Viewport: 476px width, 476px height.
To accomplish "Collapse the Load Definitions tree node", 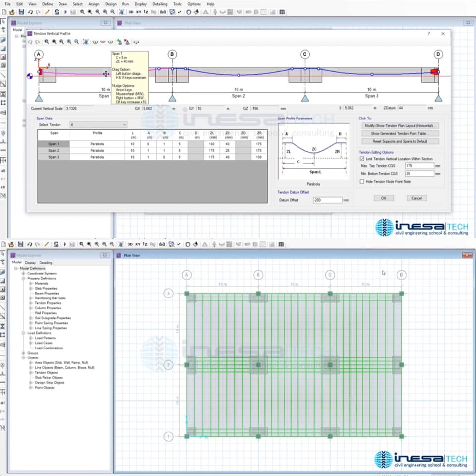I will coord(23,333).
